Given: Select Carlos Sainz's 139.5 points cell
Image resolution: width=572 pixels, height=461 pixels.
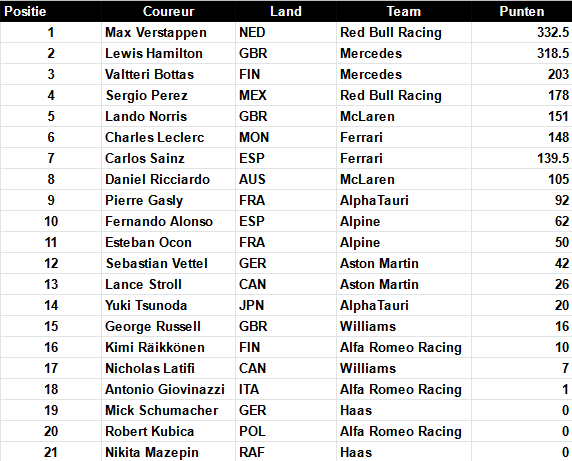Looking at the screenshot, I should pos(522,158).
